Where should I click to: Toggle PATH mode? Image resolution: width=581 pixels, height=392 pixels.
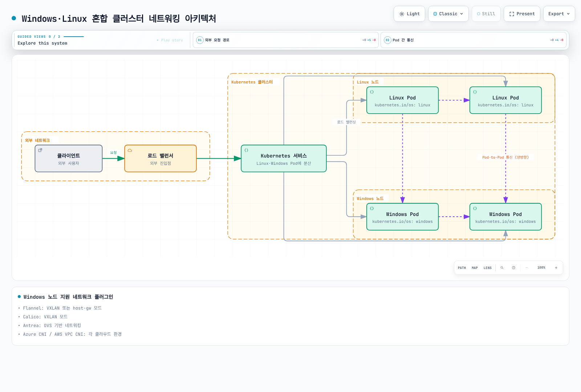[x=462, y=268]
